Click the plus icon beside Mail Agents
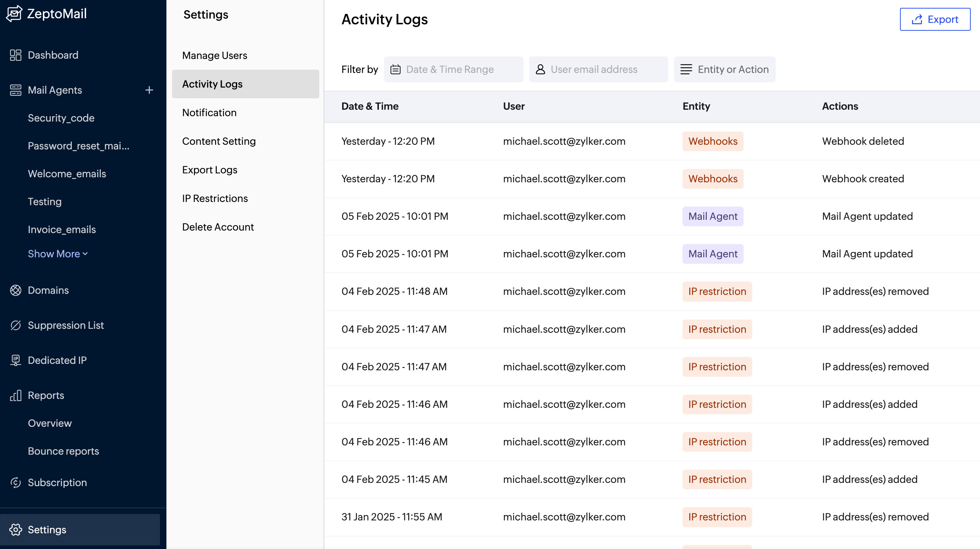The width and height of the screenshot is (980, 549). point(149,90)
